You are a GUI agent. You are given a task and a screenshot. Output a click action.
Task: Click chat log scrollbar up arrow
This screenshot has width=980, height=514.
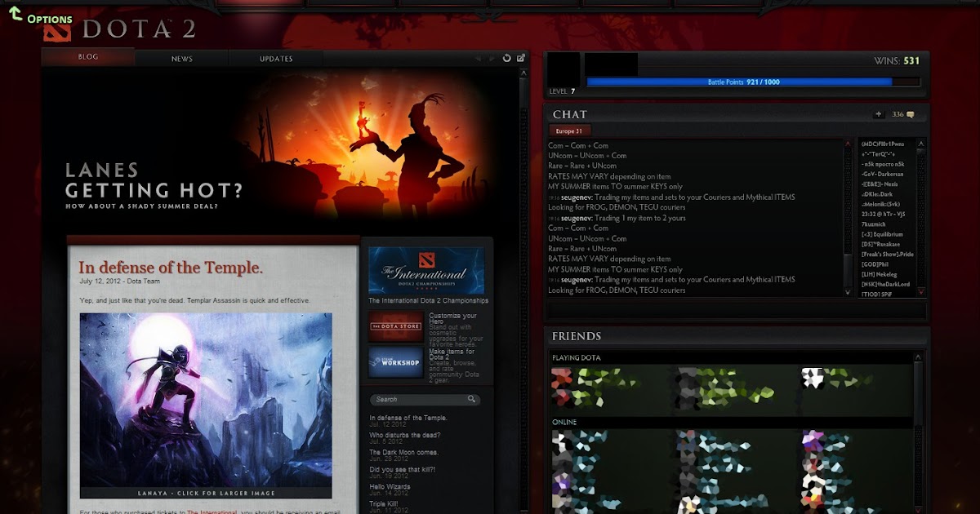(847, 144)
